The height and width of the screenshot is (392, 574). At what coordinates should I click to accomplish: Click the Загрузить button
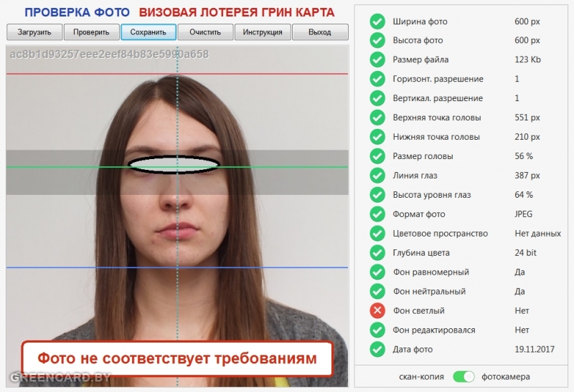pyautogui.click(x=34, y=32)
